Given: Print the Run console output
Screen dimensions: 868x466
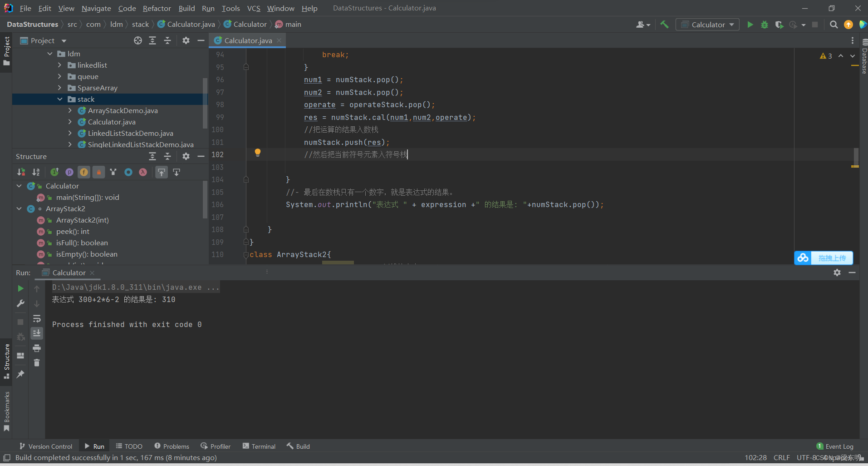Looking at the screenshot, I should click(37, 348).
